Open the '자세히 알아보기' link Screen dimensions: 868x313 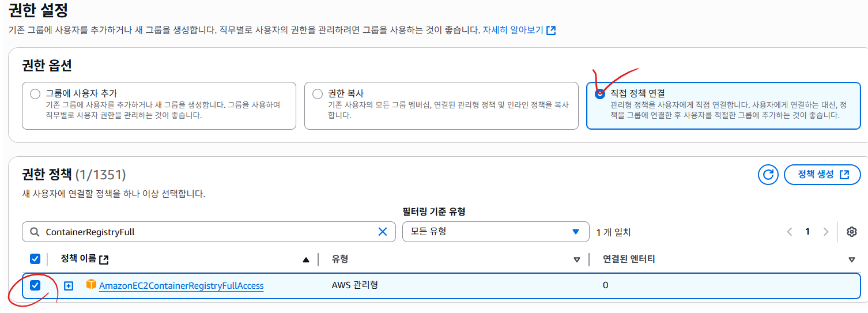coord(512,30)
